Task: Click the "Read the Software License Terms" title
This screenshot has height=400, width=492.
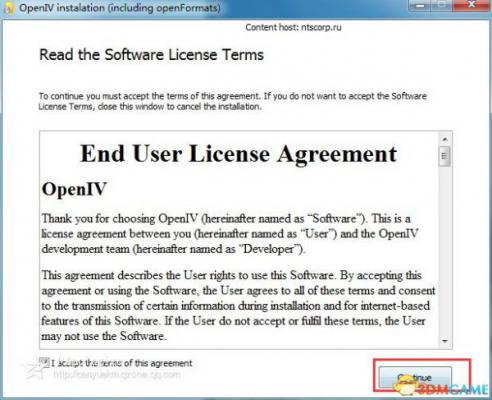Action: 152,55
